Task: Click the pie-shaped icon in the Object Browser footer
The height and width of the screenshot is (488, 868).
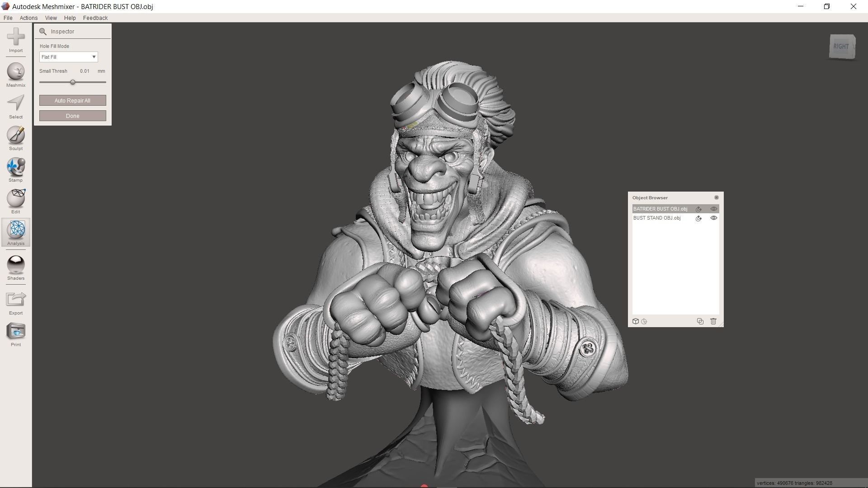Action: 644,321
